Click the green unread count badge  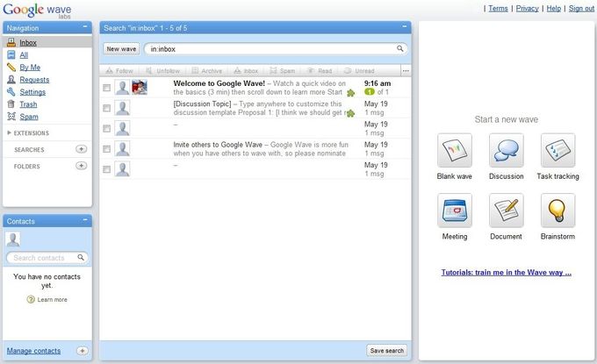pyautogui.click(x=370, y=92)
